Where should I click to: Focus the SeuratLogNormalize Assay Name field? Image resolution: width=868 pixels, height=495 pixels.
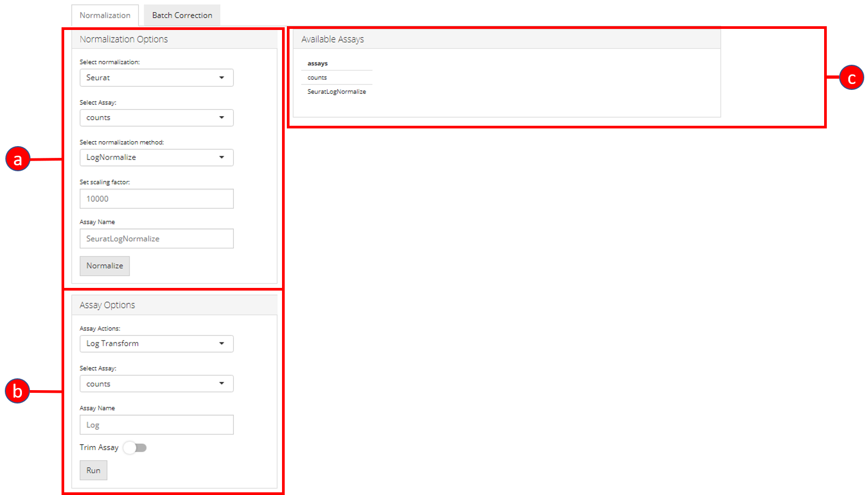(156, 239)
